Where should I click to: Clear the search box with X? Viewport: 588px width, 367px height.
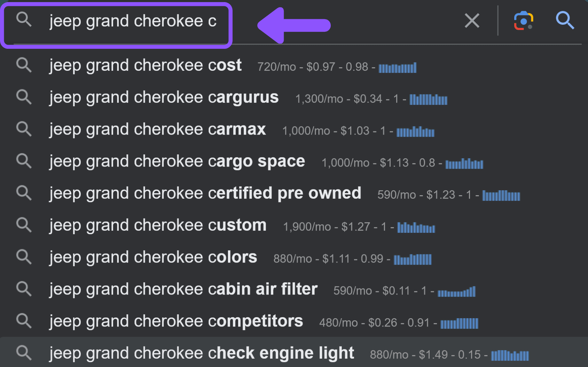pos(472,21)
